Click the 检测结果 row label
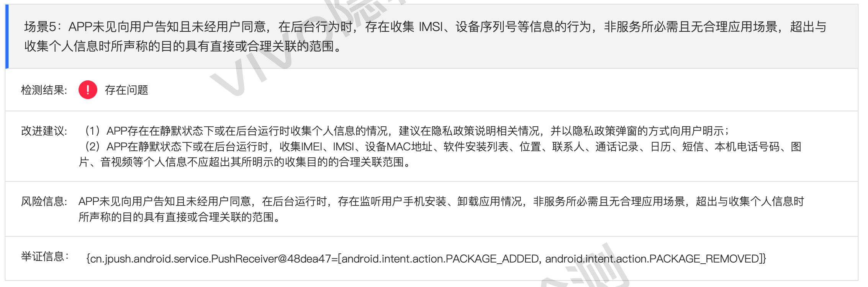The image size is (868, 287). pos(44,90)
